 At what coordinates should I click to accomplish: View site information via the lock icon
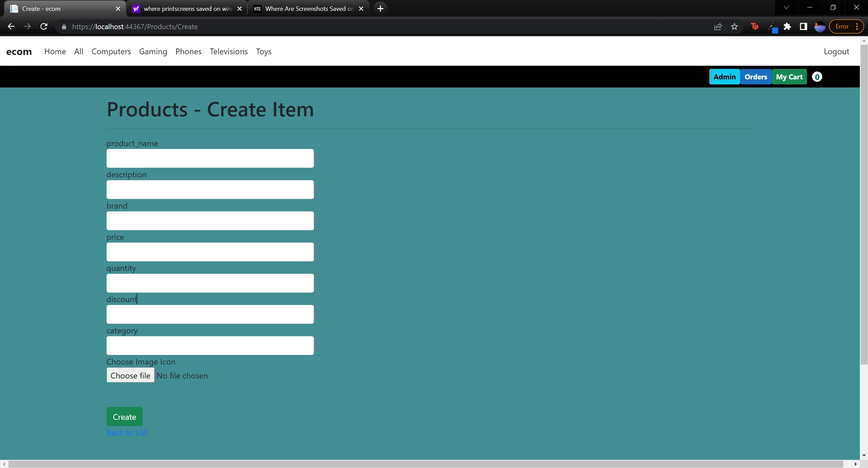64,26
